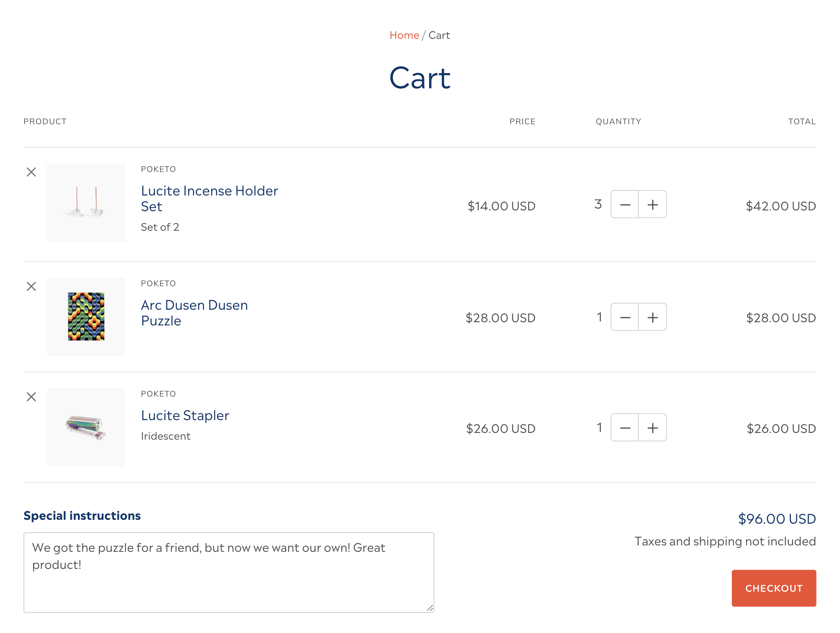Click the decrement minus icon for Lucite Stapler

pos(624,428)
